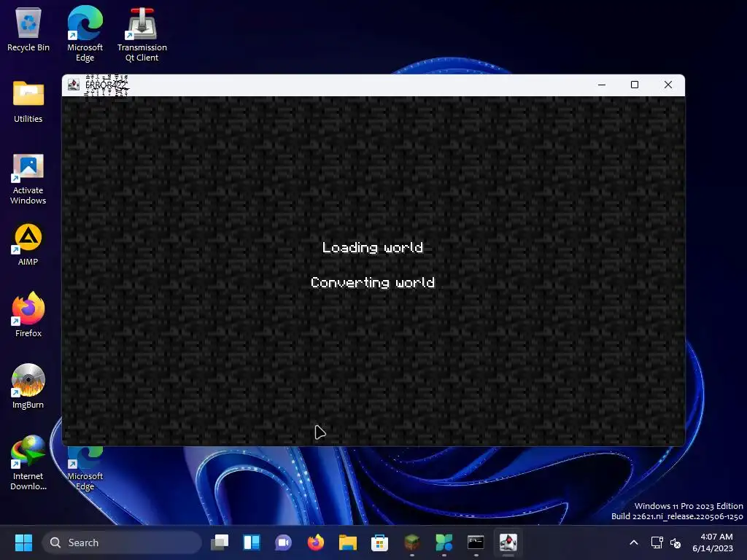
Task: Open Activate Windows desktop shortcut
Action: click(x=28, y=179)
